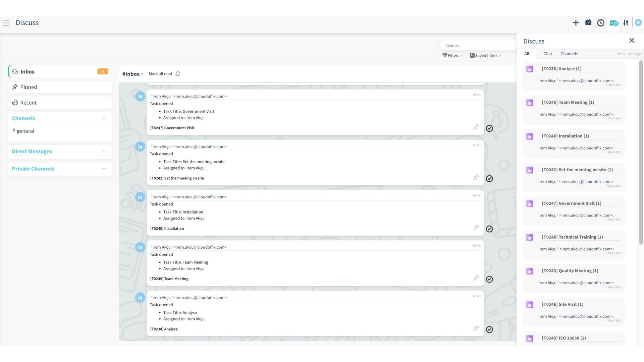This screenshot has height=362, width=644.
Task: Switch to the Channels tab in Discuss panel
Action: click(569, 54)
